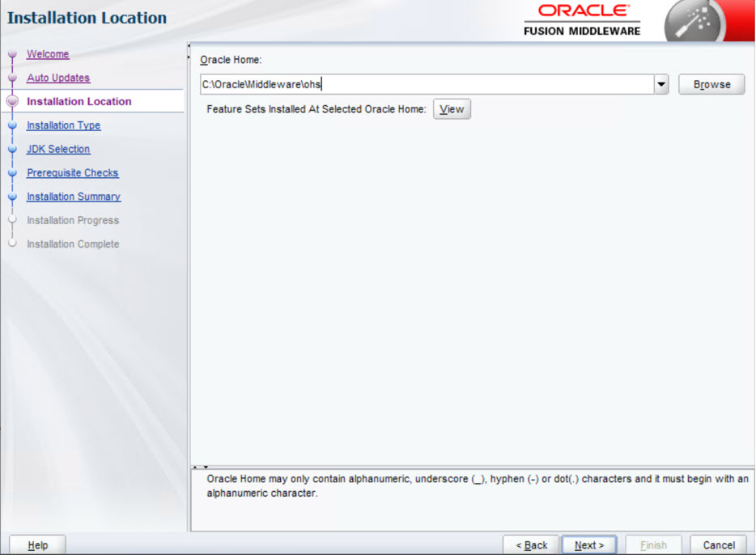Navigate to Installation Type step
Viewport: 756px width, 555px height.
(x=62, y=125)
